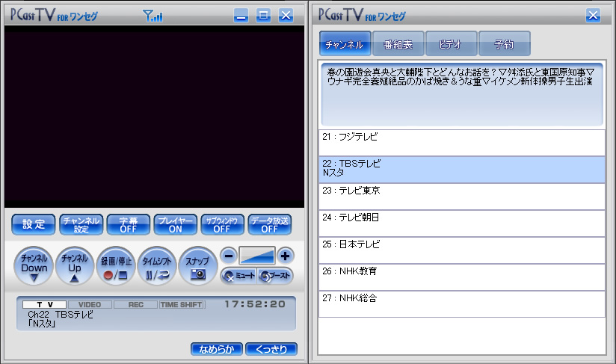Select the なめらか smooth picture mode
Viewport: 616px width, 364px height.
pyautogui.click(x=215, y=349)
